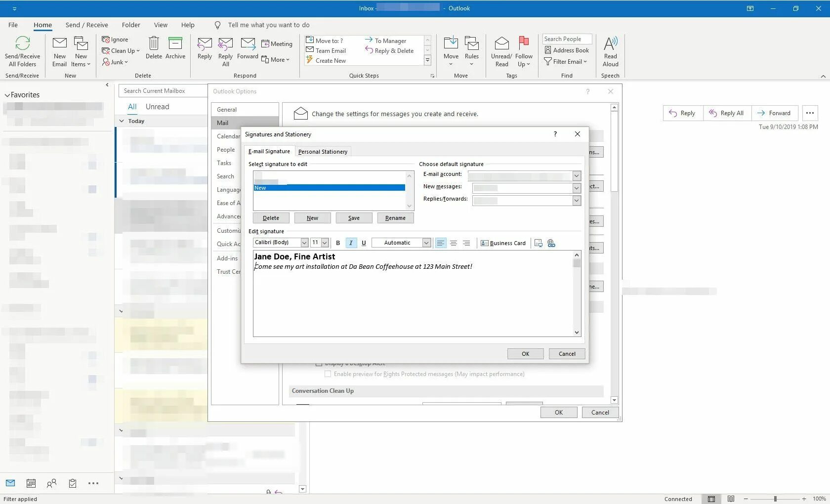Open the Calibri (Body) font dropdown

[x=304, y=243]
